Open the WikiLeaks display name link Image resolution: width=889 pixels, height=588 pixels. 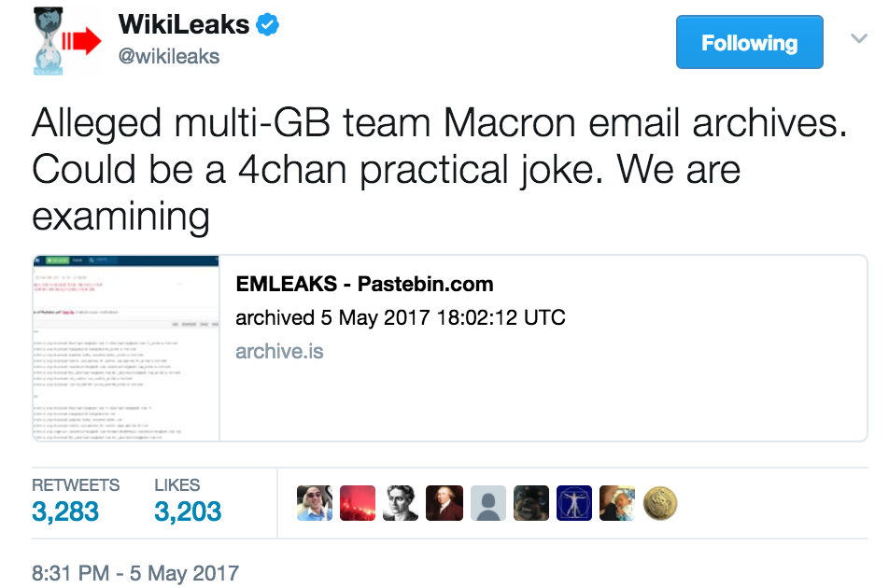pos(184,25)
